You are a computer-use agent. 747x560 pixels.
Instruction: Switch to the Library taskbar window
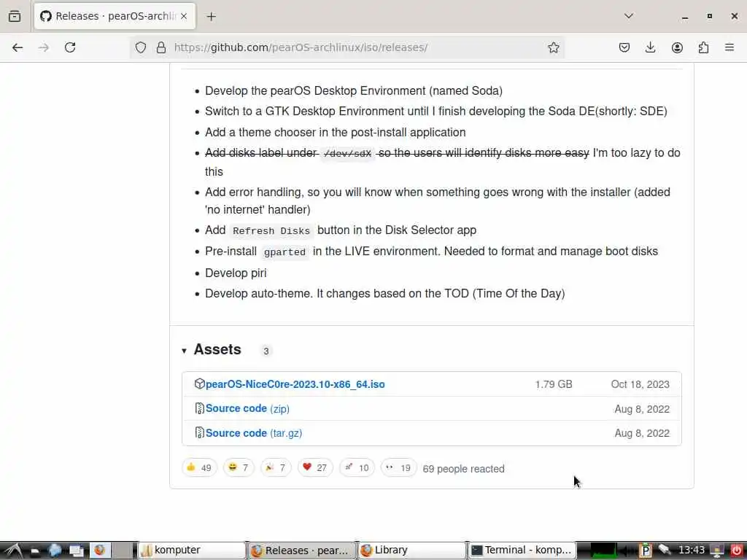pos(411,551)
